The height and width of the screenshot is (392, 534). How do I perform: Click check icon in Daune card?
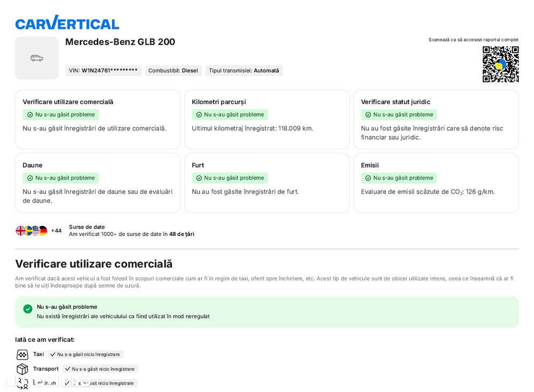point(30,178)
